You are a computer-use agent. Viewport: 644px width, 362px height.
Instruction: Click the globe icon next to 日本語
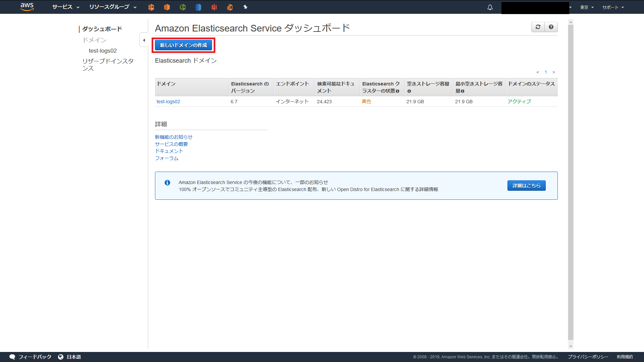[x=61, y=357]
